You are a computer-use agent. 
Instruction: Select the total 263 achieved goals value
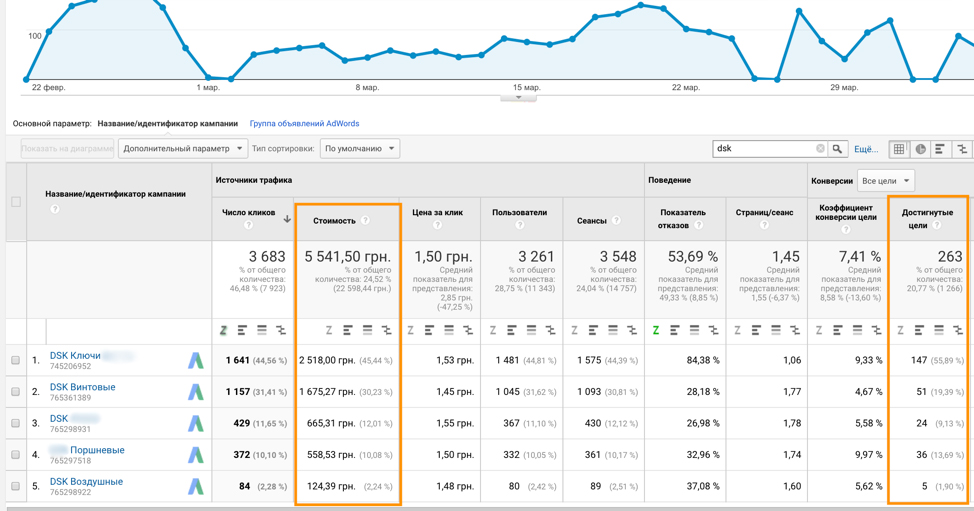[x=950, y=256]
